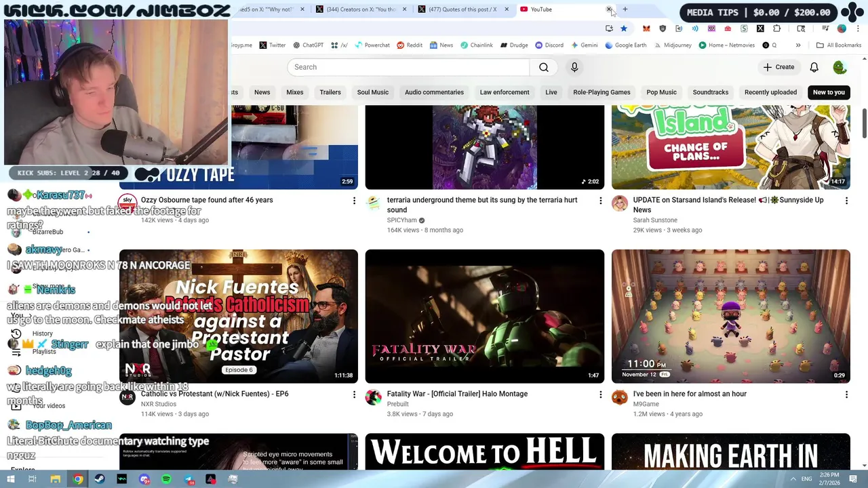The height and width of the screenshot is (488, 868).
Task: Open Spotify from the taskbar
Action: pyautogui.click(x=166, y=479)
